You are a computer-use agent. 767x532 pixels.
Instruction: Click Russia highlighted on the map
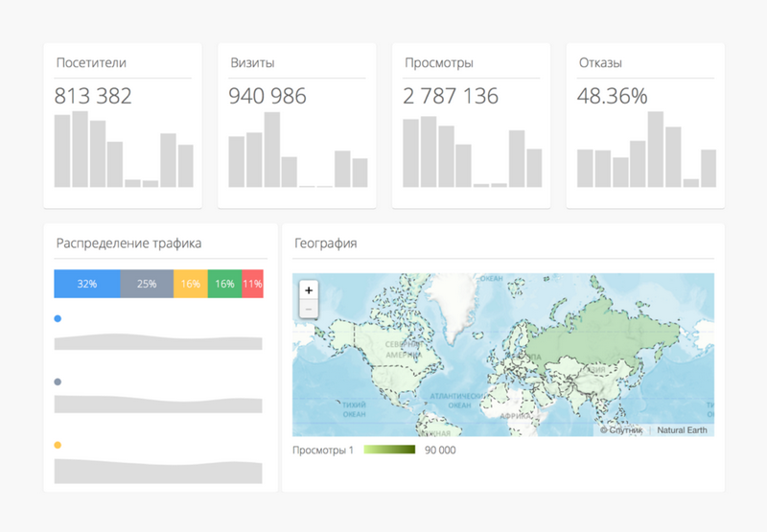(x=604, y=331)
